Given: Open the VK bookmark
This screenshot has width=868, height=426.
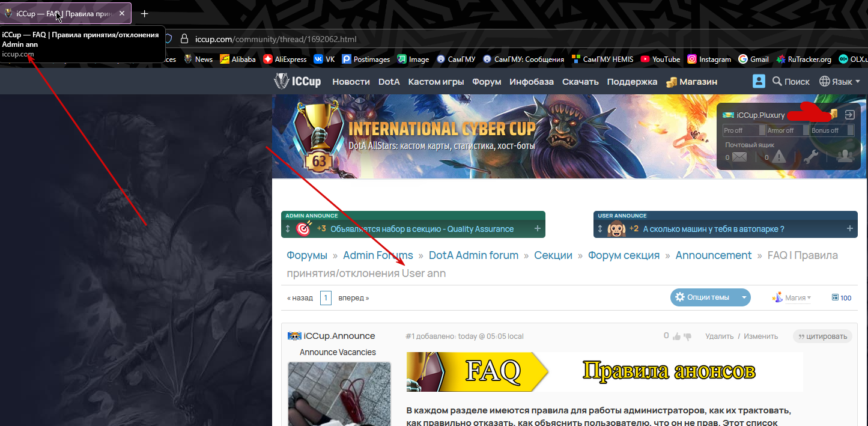Looking at the screenshot, I should 324,59.
